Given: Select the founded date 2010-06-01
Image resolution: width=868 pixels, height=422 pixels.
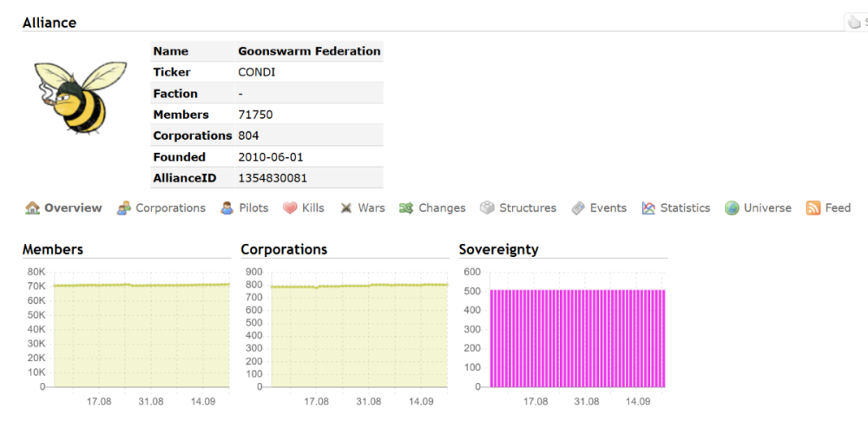Looking at the screenshot, I should pos(271,157).
